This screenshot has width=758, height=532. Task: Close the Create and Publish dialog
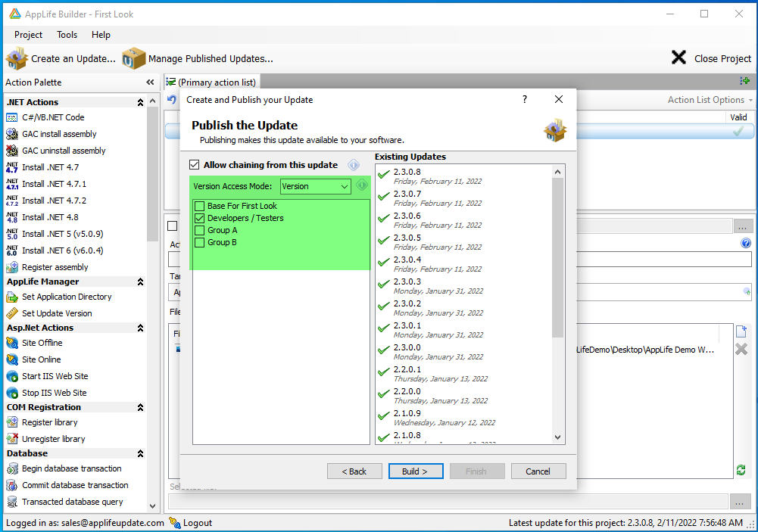pos(559,100)
